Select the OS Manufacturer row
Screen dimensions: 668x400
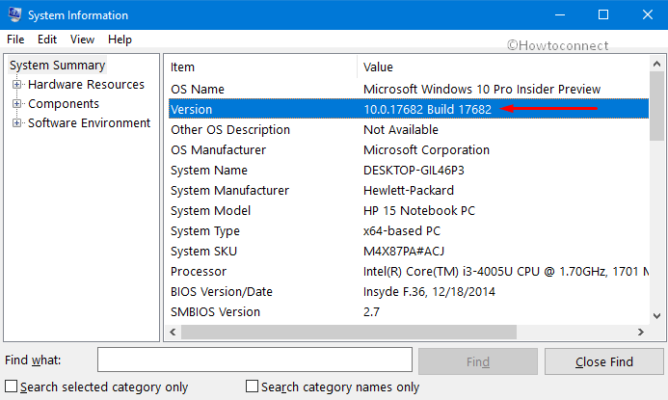409,150
